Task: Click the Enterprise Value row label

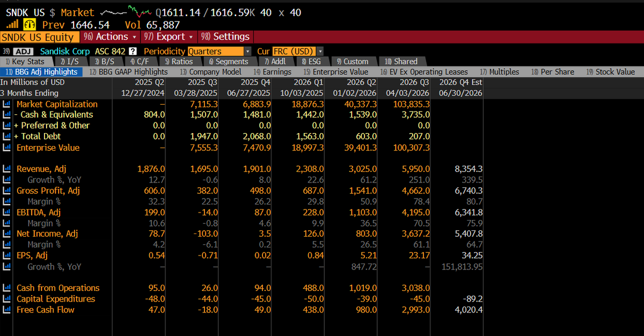Action: (48, 148)
